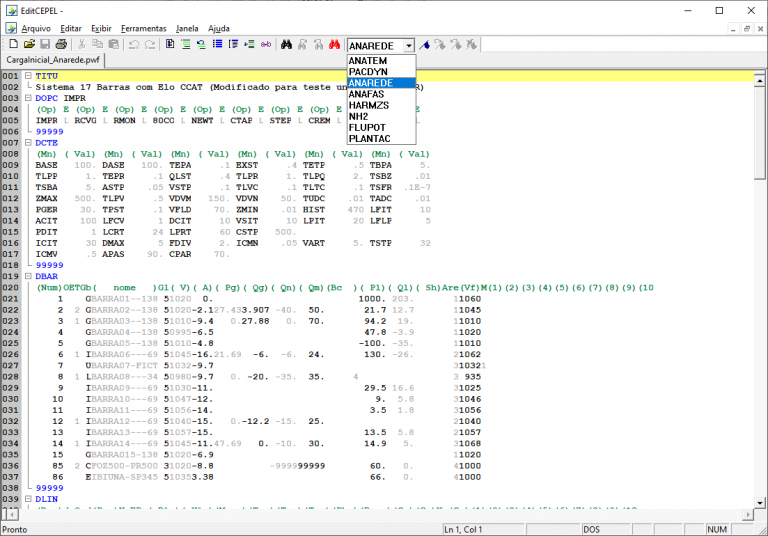768x536 pixels.
Task: Click the Undo arrow icon
Action: tap(133, 45)
